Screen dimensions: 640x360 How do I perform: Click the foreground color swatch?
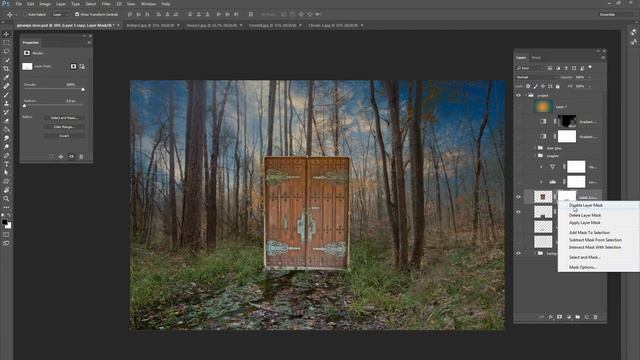tap(4, 222)
